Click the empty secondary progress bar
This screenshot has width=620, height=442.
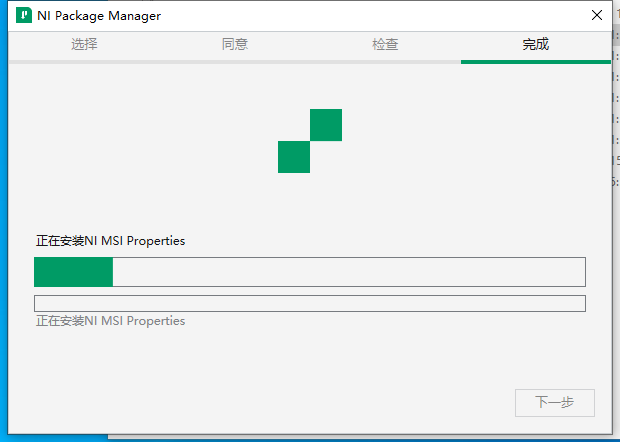310,304
